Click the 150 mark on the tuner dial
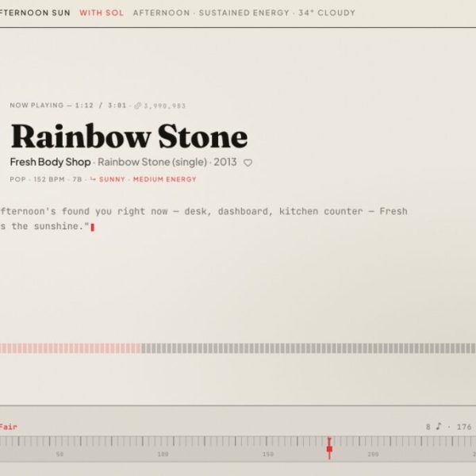This screenshot has height=476, width=476. click(268, 454)
